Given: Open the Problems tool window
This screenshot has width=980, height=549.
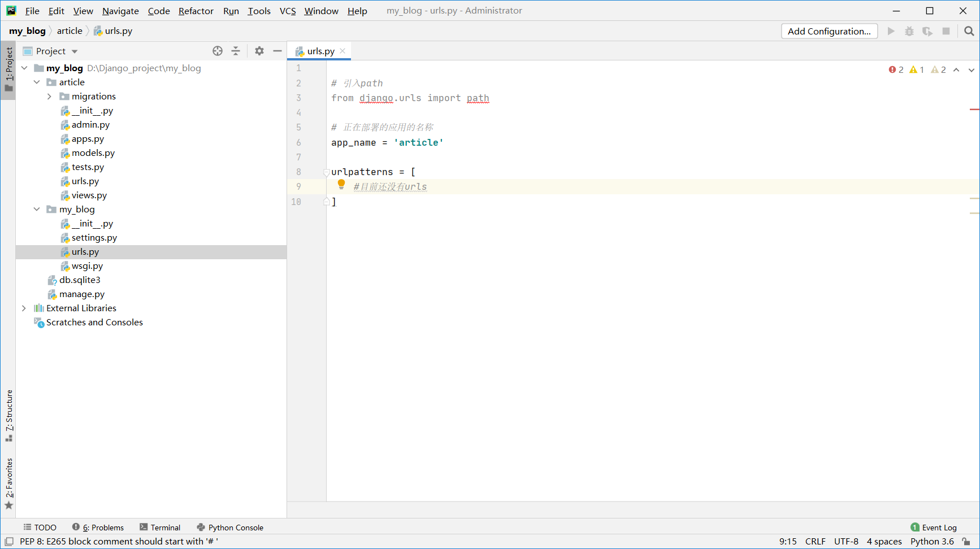Looking at the screenshot, I should click(x=98, y=527).
